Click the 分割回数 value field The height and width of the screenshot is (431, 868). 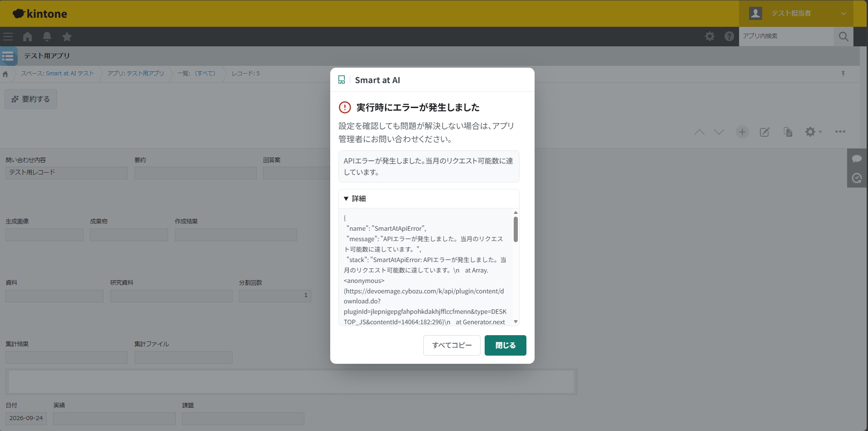click(275, 296)
